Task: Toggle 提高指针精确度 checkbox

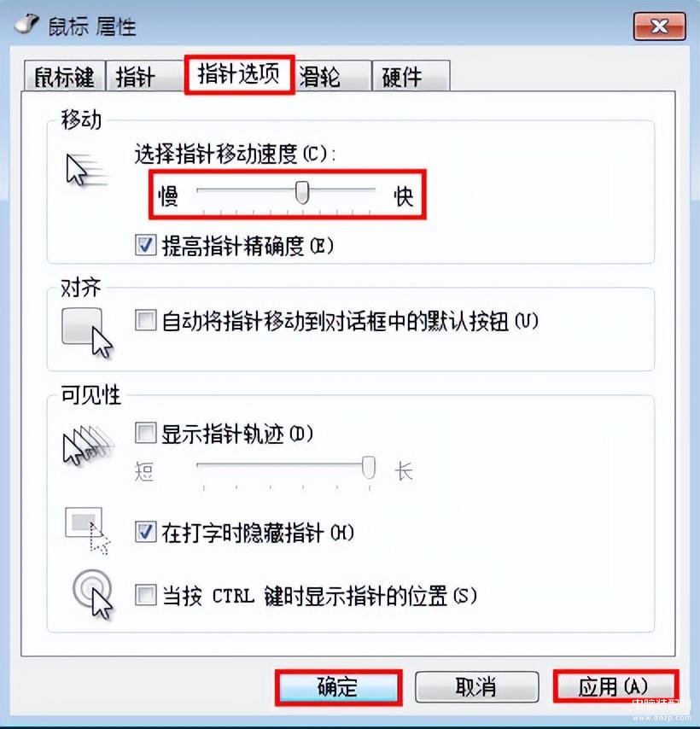Action: pos(145,245)
